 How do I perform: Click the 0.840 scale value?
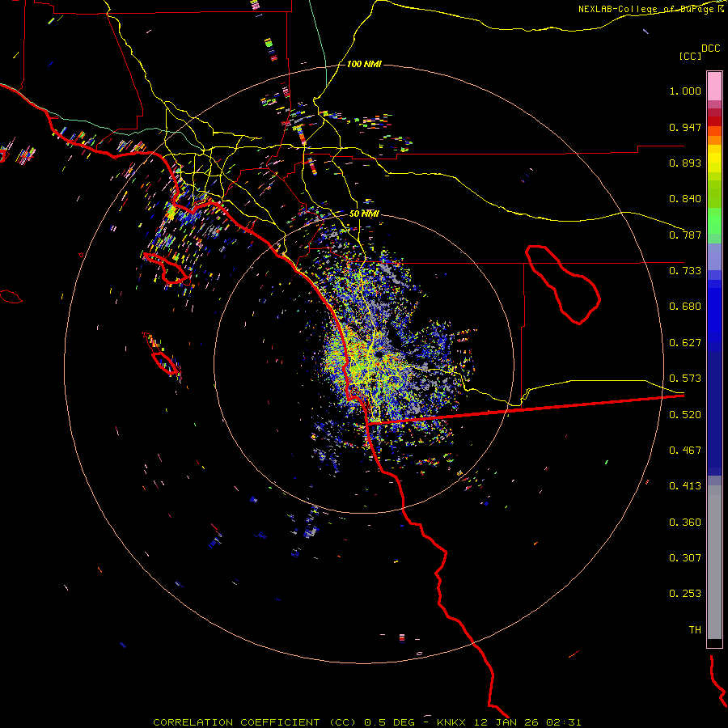pos(685,199)
